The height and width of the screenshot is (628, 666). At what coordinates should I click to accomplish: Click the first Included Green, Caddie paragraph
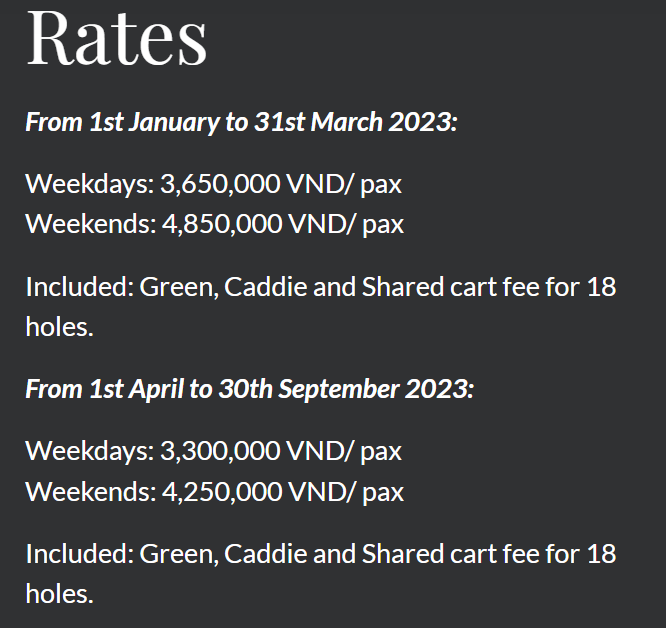point(321,307)
